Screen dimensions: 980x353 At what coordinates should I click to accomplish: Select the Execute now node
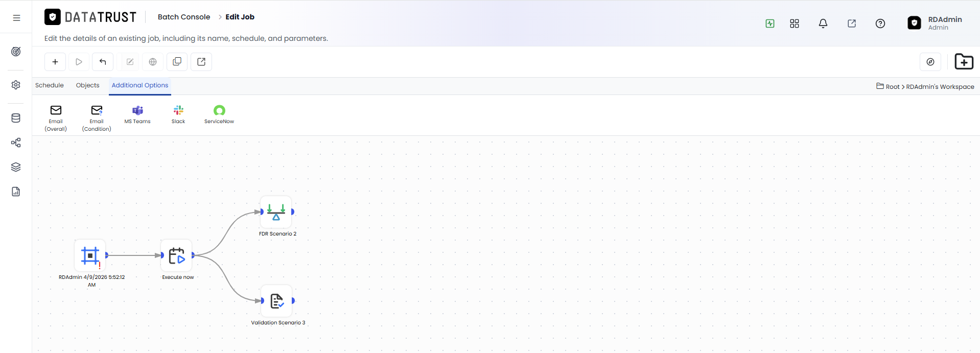point(177,255)
